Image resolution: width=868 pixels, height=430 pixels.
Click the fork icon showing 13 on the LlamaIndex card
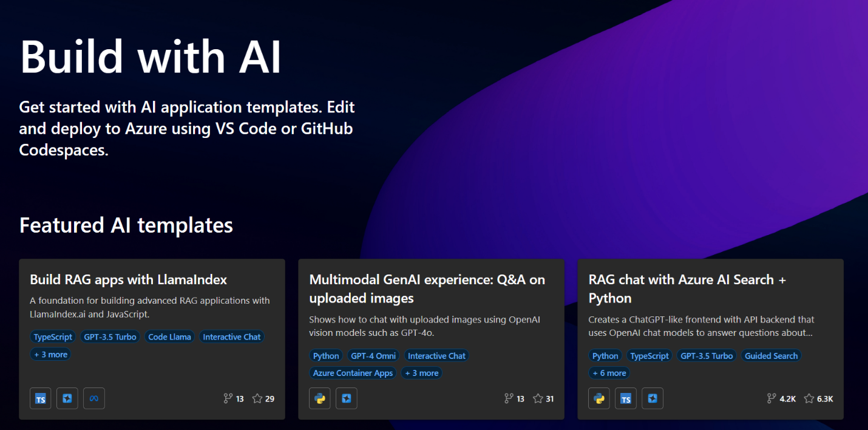tap(228, 399)
